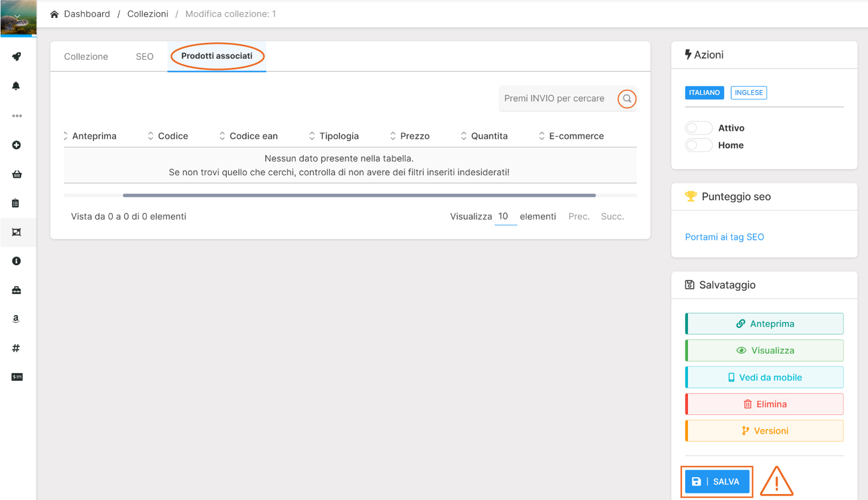Click the rocket icon in sidebar
This screenshot has width=868, height=500.
tap(16, 56)
